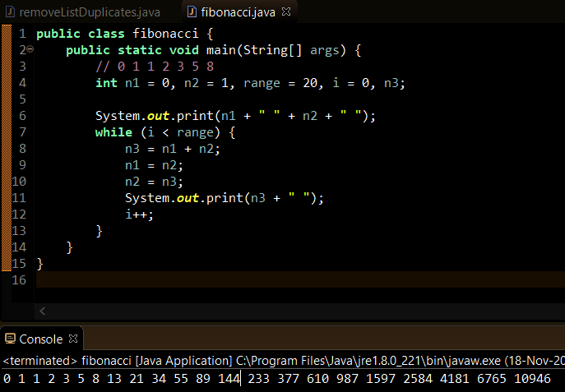Click the 'int' keyword on line 4
Viewport: 565px width, 392px height.
click(x=106, y=83)
